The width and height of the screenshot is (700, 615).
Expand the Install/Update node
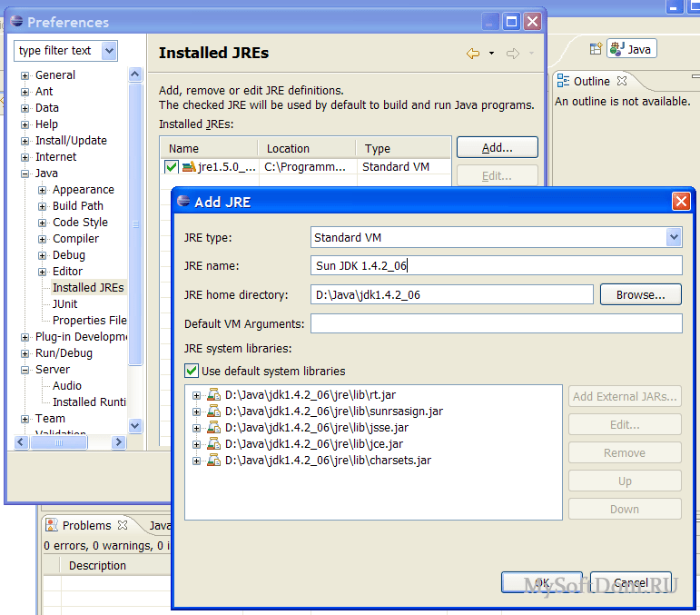point(25,141)
